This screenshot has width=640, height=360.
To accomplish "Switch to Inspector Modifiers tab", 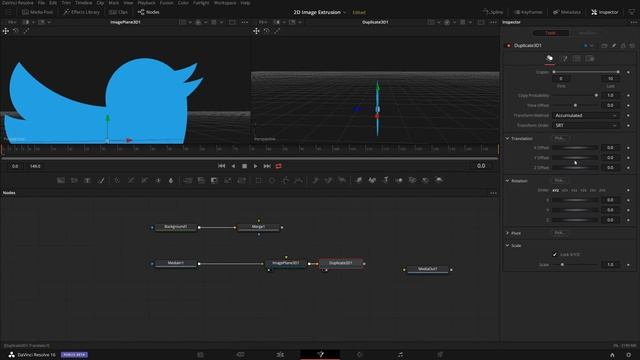I will (587, 33).
